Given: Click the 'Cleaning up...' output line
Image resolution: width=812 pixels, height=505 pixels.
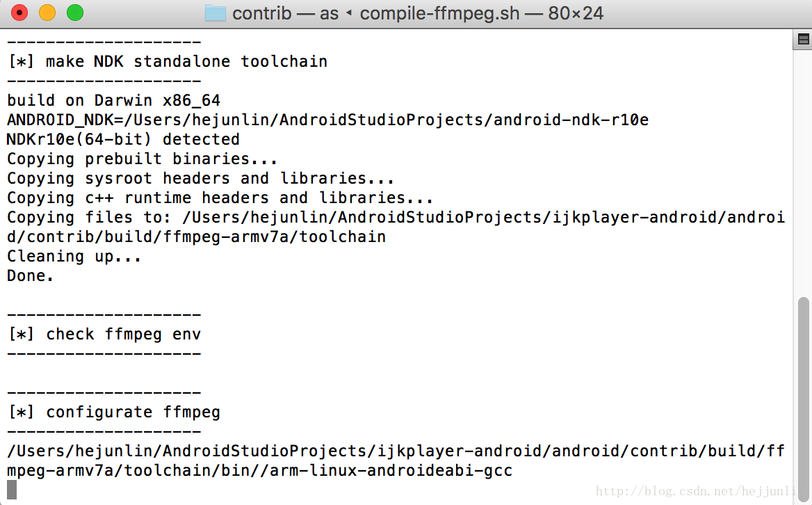Looking at the screenshot, I should (x=74, y=257).
